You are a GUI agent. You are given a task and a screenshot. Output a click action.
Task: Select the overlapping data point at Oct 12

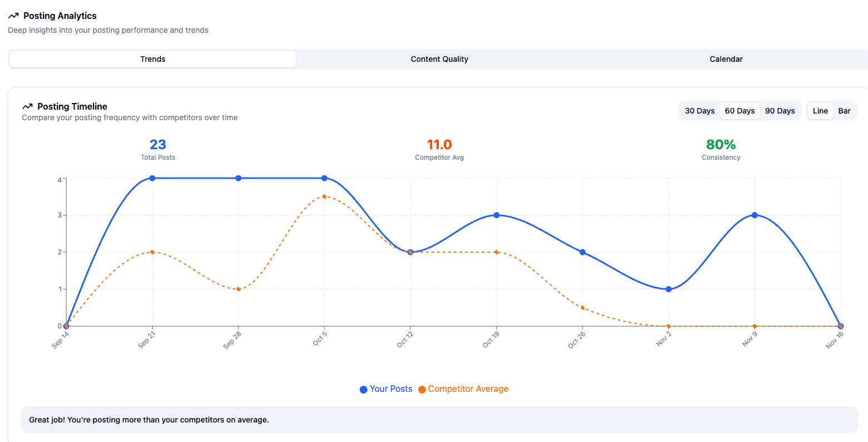pyautogui.click(x=410, y=252)
